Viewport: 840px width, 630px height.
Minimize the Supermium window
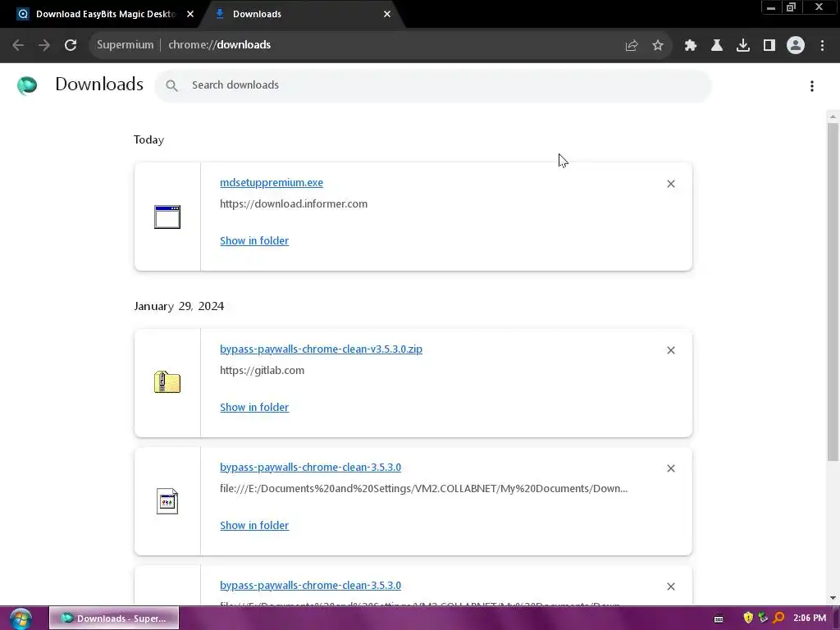click(x=771, y=7)
